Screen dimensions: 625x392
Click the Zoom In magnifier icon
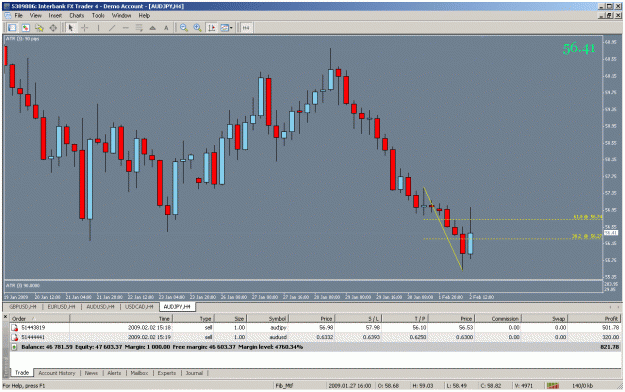pyautogui.click(x=197, y=28)
